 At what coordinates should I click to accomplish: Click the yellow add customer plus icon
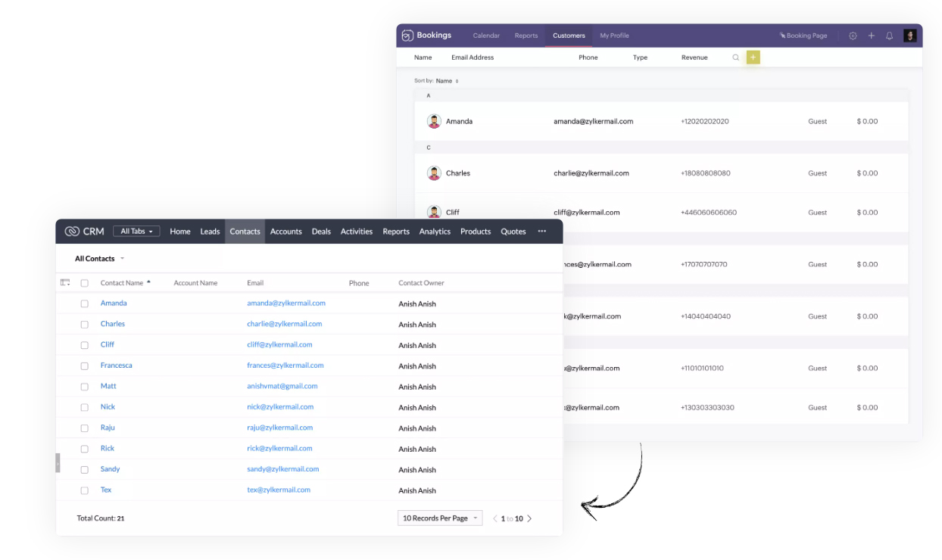(753, 57)
